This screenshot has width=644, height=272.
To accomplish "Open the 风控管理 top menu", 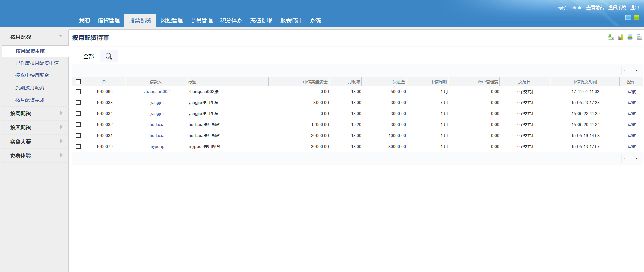I will (x=171, y=21).
